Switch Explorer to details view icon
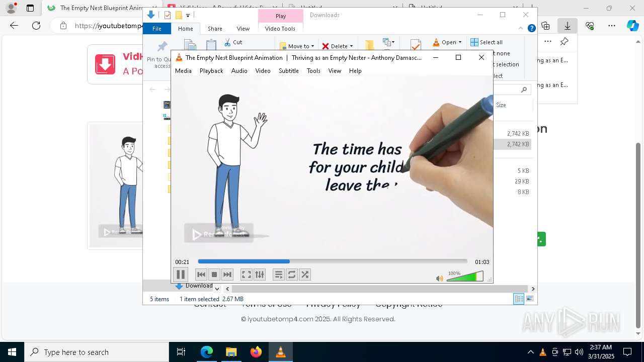 (x=519, y=299)
